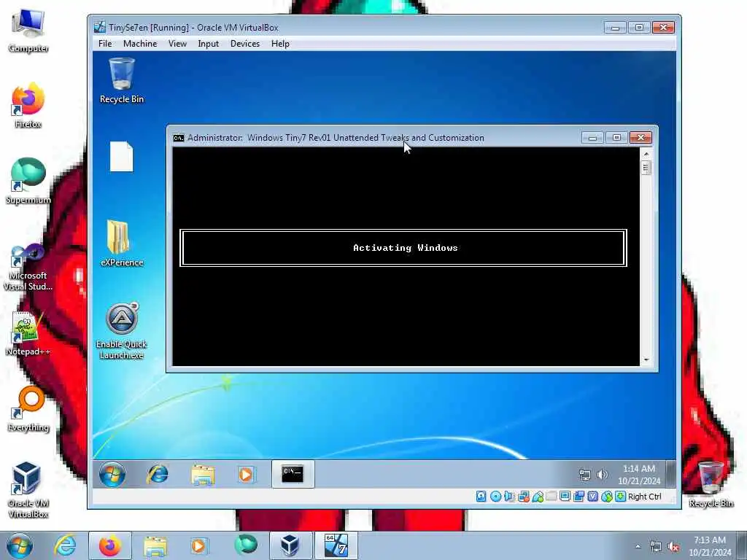
Task: Select the host Computer desktop icon
Action: coord(28,30)
